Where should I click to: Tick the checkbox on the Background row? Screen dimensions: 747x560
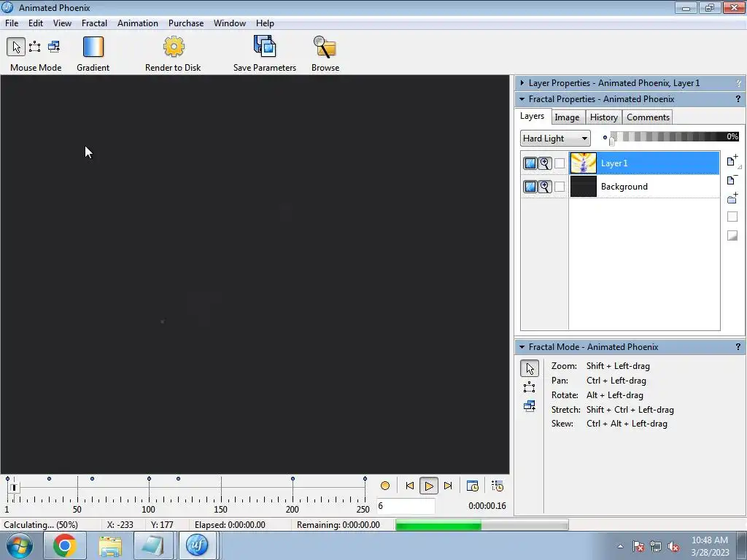(560, 187)
